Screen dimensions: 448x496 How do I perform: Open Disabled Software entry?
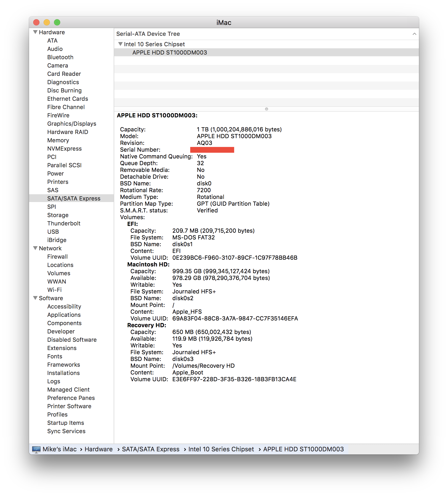[72, 340]
